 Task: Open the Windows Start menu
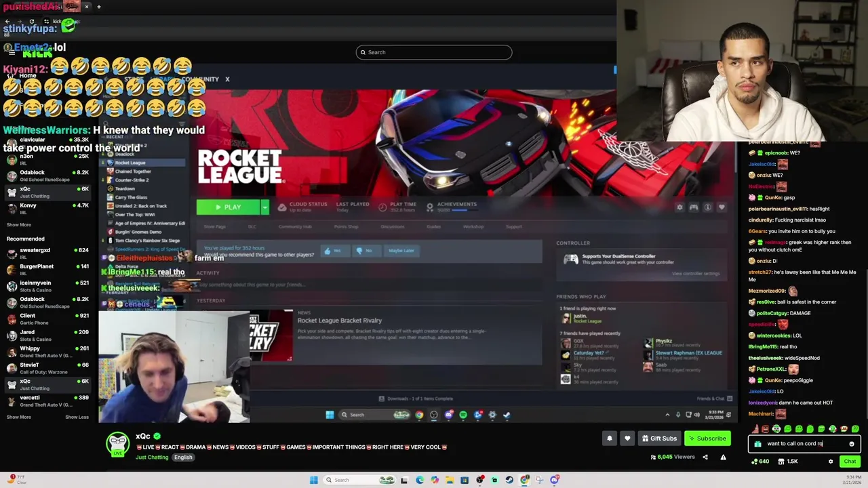pos(313,480)
